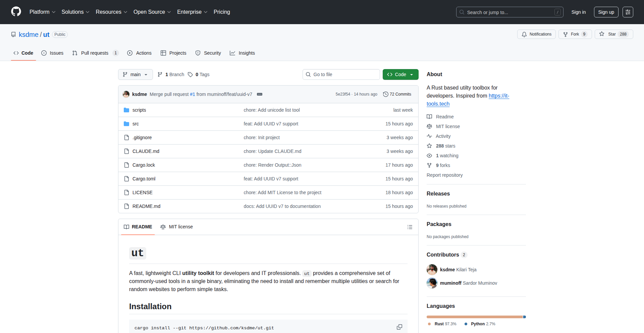Image resolution: width=644 pixels, height=333 pixels.
Task: Expand the Platform menu
Action: click(42, 12)
